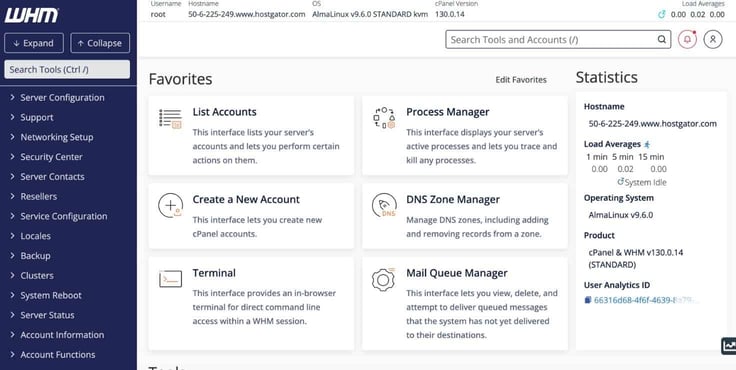Open the Terminal title link
Viewport: 736px width, 370px height.
point(214,273)
